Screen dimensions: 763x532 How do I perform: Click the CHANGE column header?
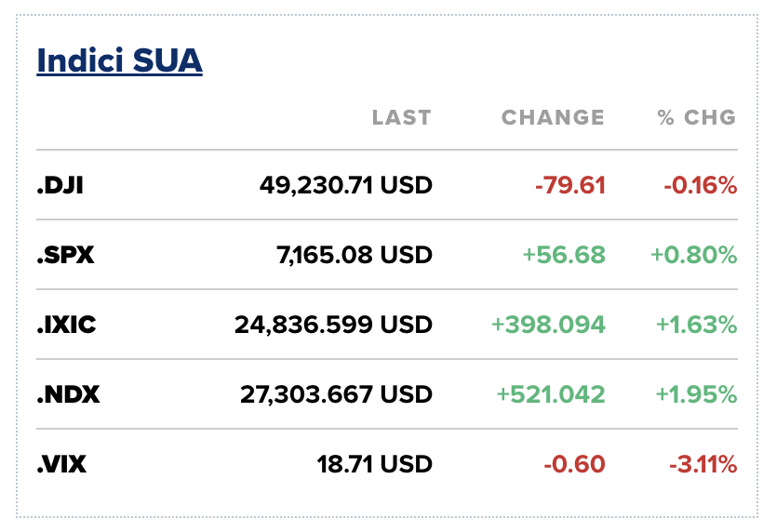pos(553,117)
